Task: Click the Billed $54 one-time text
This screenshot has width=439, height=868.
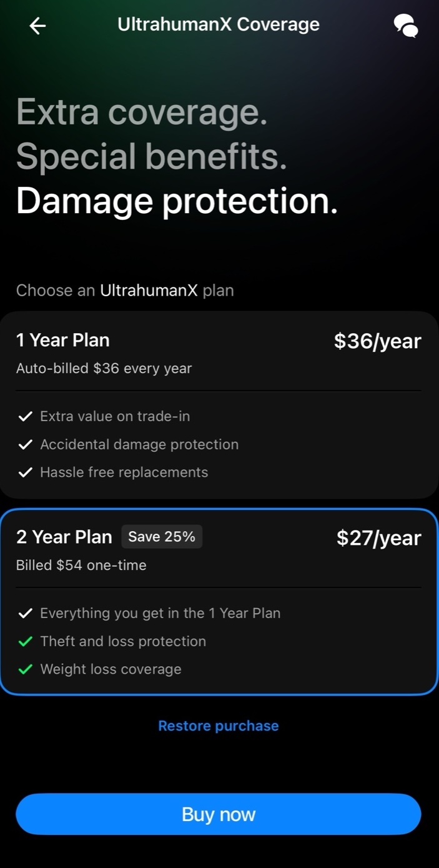Action: (81, 566)
